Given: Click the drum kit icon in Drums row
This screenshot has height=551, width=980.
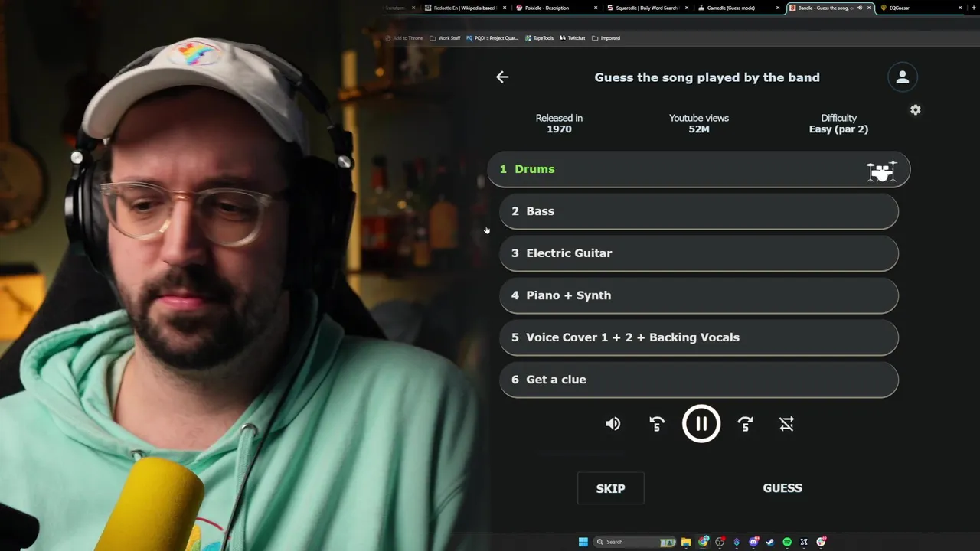Looking at the screenshot, I should click(x=881, y=171).
